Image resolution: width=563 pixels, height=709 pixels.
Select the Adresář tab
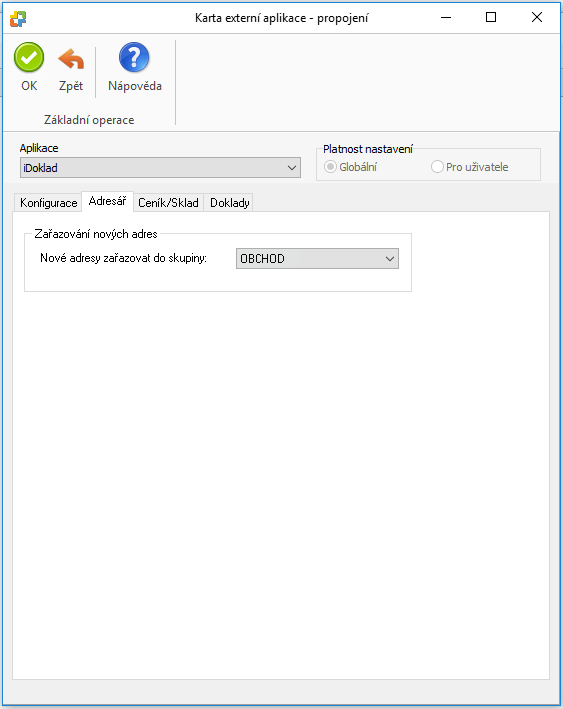point(107,201)
